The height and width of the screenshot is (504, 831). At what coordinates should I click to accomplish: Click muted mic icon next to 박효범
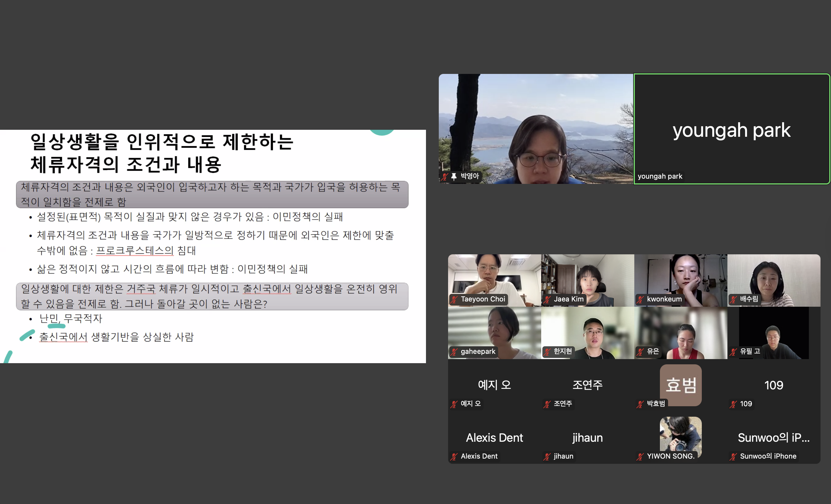pyautogui.click(x=640, y=404)
